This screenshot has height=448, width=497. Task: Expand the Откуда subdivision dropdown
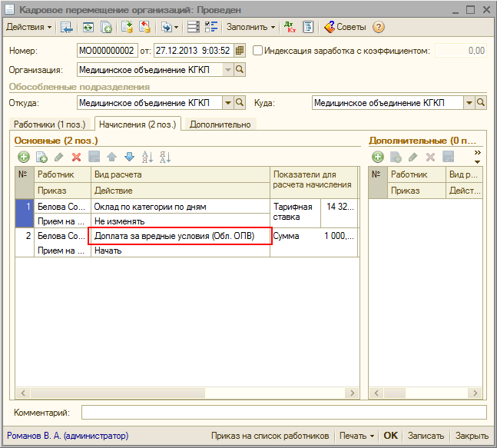[227, 102]
